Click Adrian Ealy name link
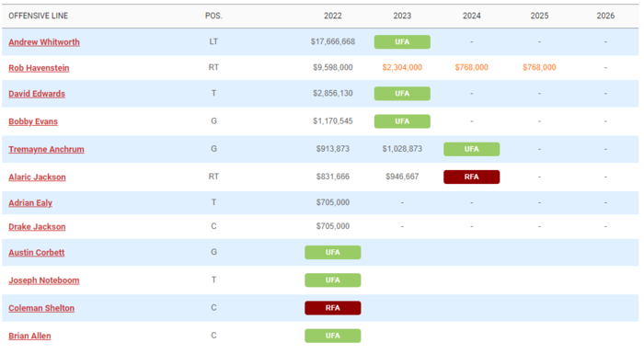 tap(30, 203)
